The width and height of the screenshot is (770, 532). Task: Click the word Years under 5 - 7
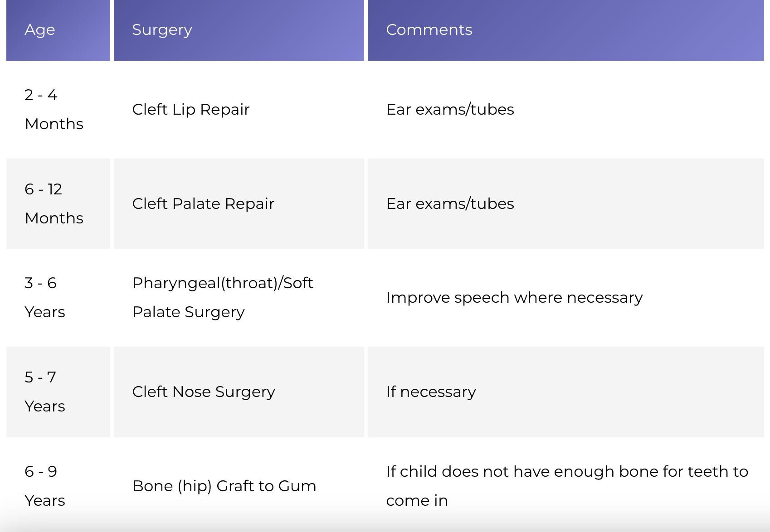pos(45,406)
